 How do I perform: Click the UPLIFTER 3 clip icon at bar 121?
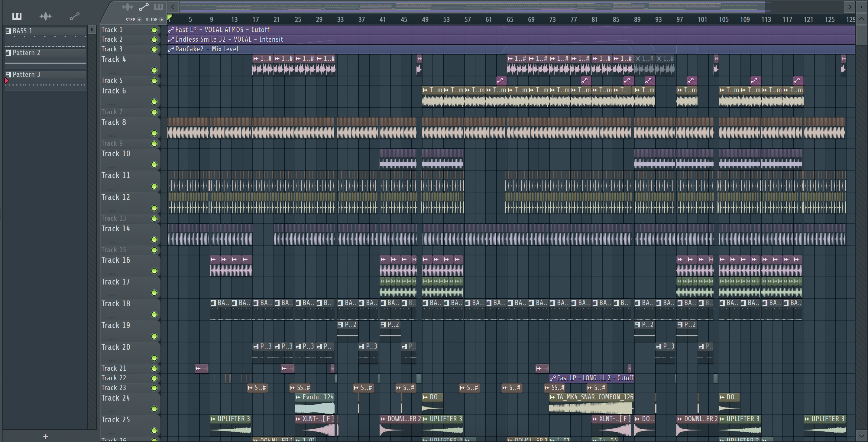[x=807, y=419]
